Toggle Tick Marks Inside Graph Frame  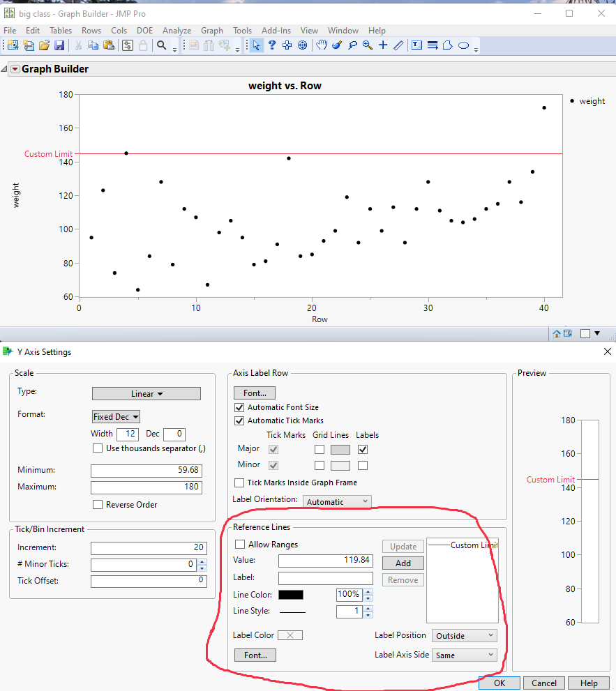click(240, 483)
